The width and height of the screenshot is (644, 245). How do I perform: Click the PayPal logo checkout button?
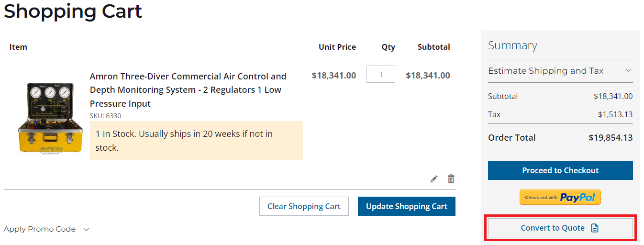click(560, 197)
